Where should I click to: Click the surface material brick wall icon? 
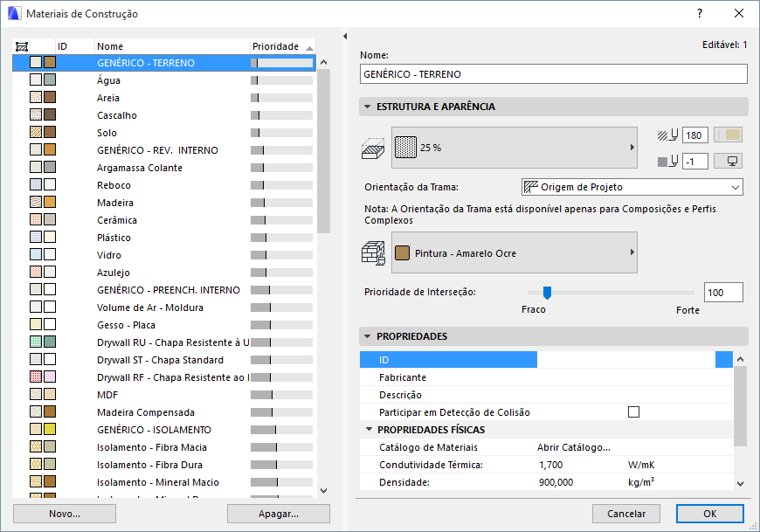click(373, 253)
